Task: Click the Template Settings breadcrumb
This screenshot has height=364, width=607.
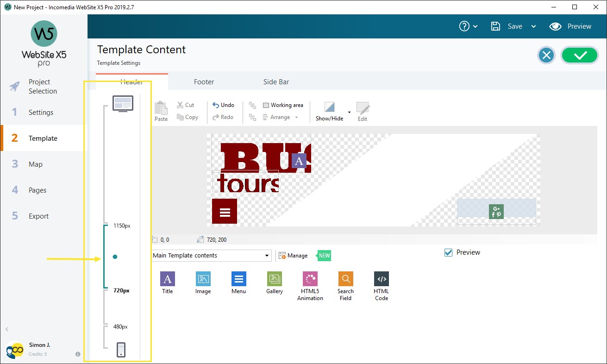Action: click(119, 63)
